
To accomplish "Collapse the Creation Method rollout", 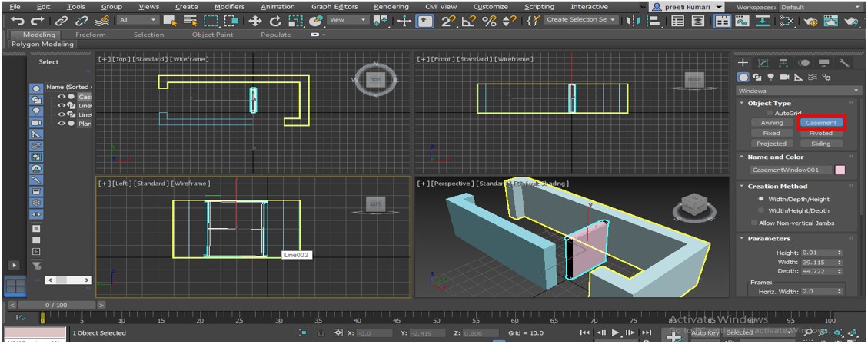I will point(777,186).
